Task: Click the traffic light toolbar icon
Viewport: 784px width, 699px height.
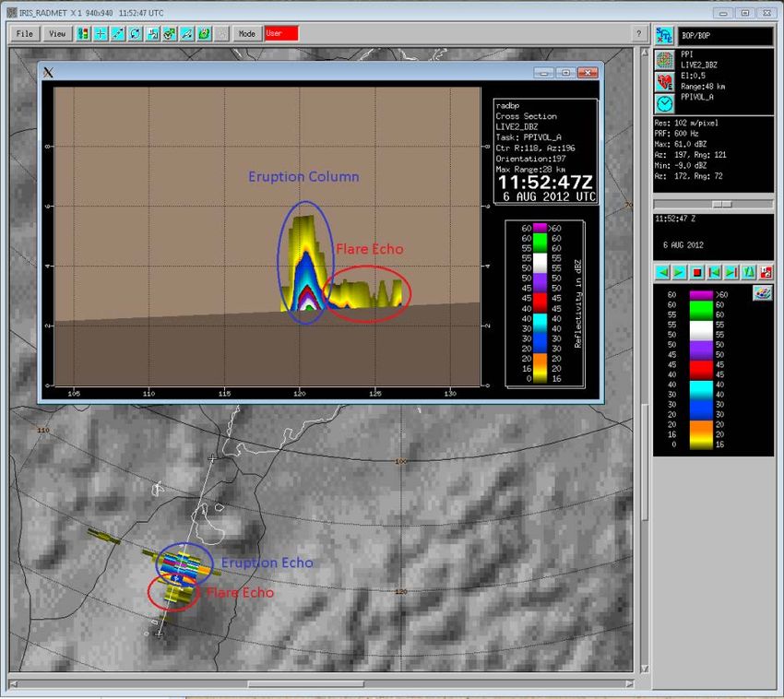Action: tap(83, 33)
